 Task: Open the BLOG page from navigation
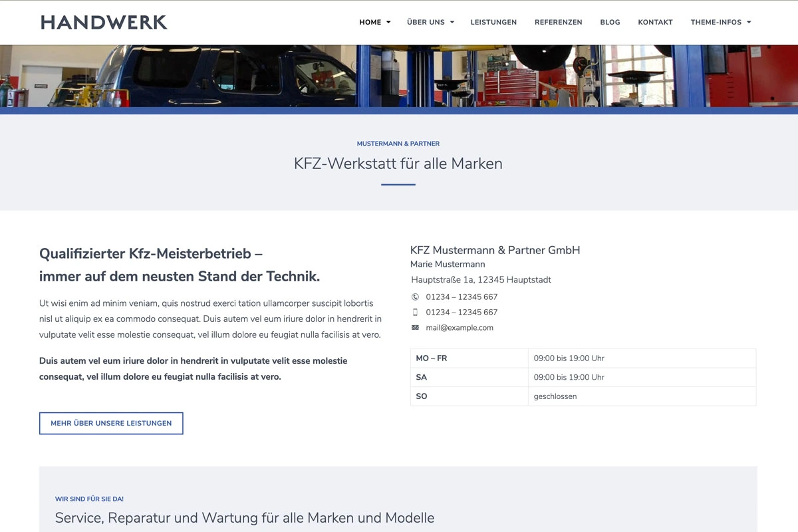click(x=610, y=22)
